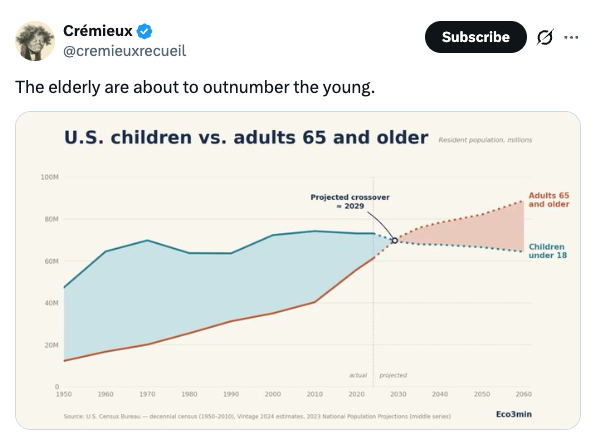Click the 2030 x-axis tick label
594x438 pixels.
pos(398,394)
